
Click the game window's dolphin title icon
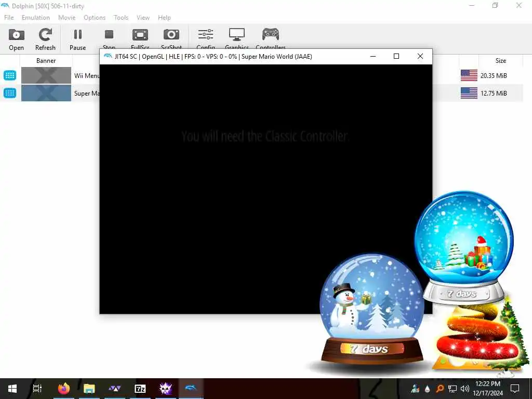pos(108,56)
